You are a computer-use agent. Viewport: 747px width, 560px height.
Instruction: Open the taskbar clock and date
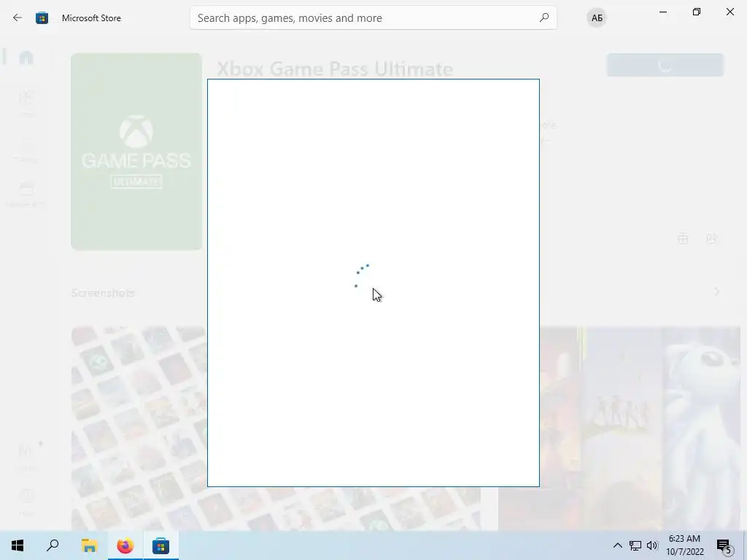pyautogui.click(x=684, y=545)
